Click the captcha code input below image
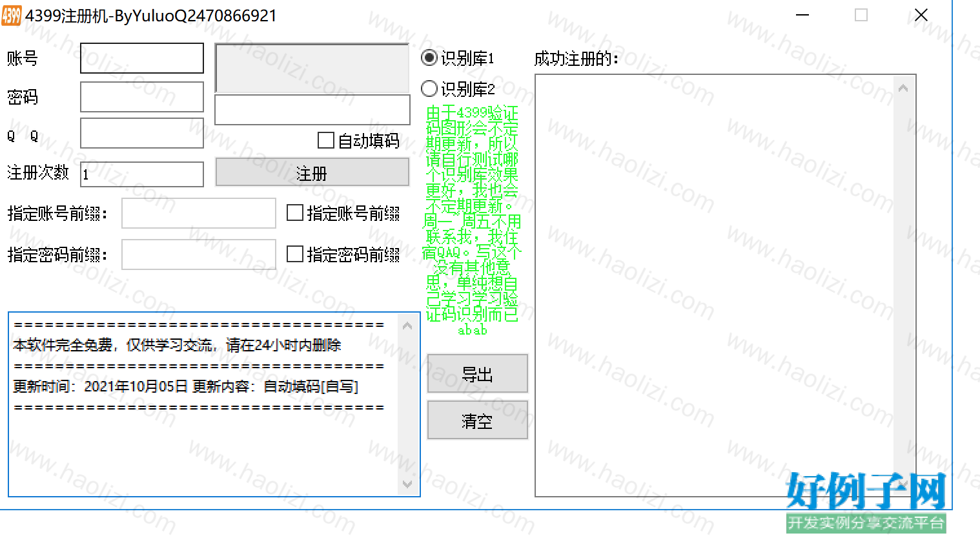980x540 pixels. click(x=312, y=110)
